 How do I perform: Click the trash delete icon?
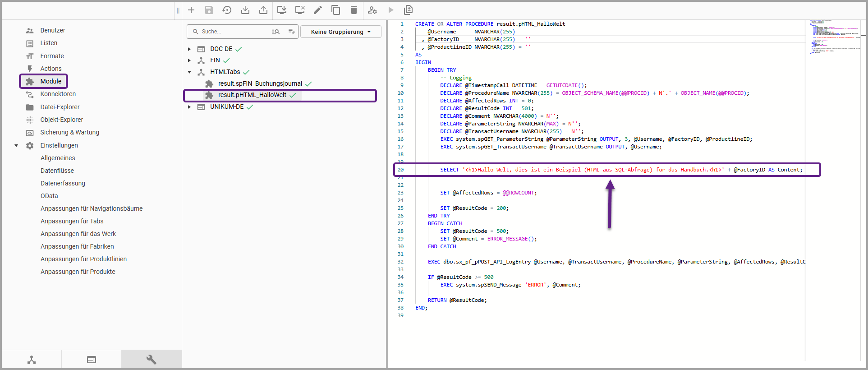click(354, 10)
